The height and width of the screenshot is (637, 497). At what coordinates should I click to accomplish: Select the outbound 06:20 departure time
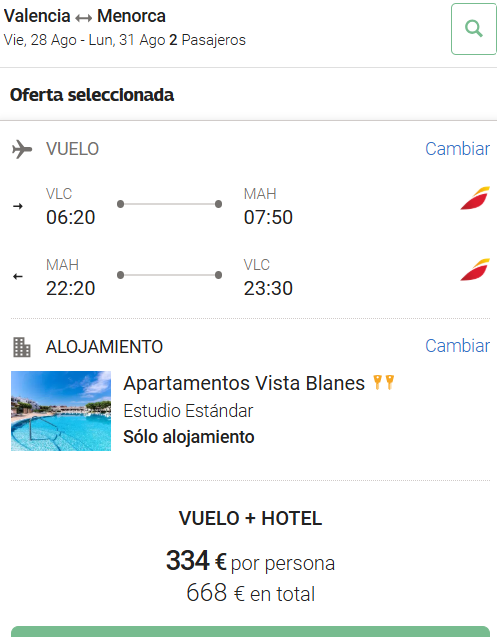tap(70, 217)
